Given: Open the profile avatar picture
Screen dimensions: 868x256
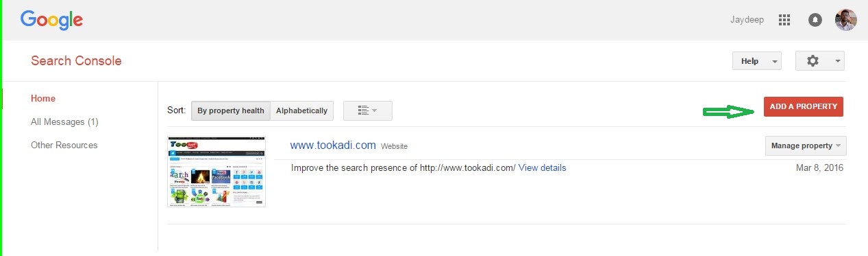Looking at the screenshot, I should point(845,19).
